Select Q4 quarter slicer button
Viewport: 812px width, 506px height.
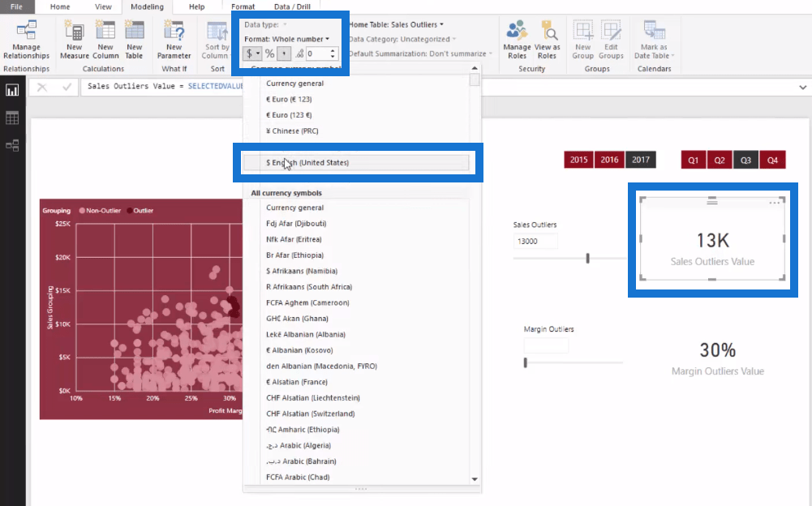[772, 160]
